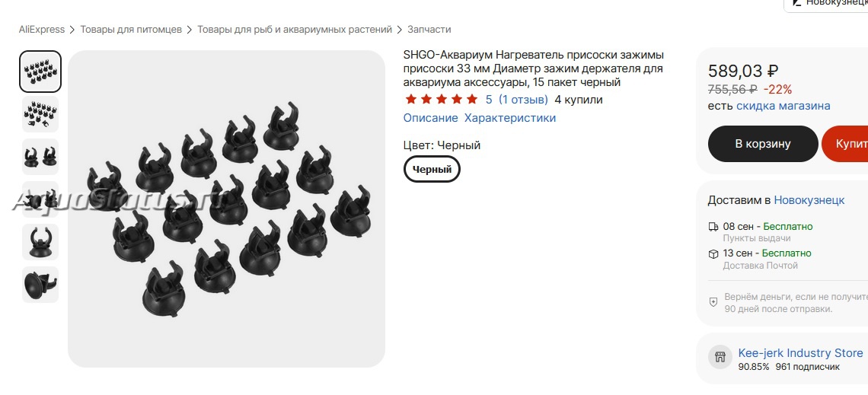Click the chevron after AliExpress in breadcrumbs
The height and width of the screenshot is (395, 868).
coord(72,30)
